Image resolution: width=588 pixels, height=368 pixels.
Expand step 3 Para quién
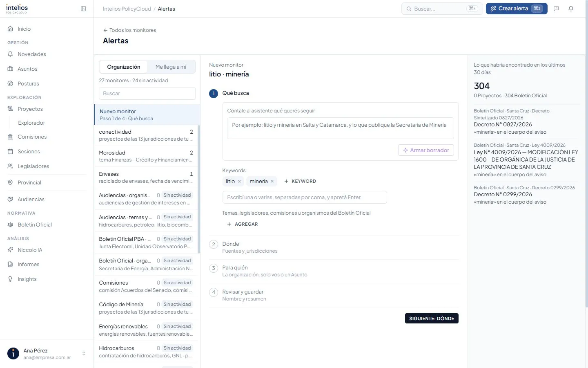click(x=334, y=271)
